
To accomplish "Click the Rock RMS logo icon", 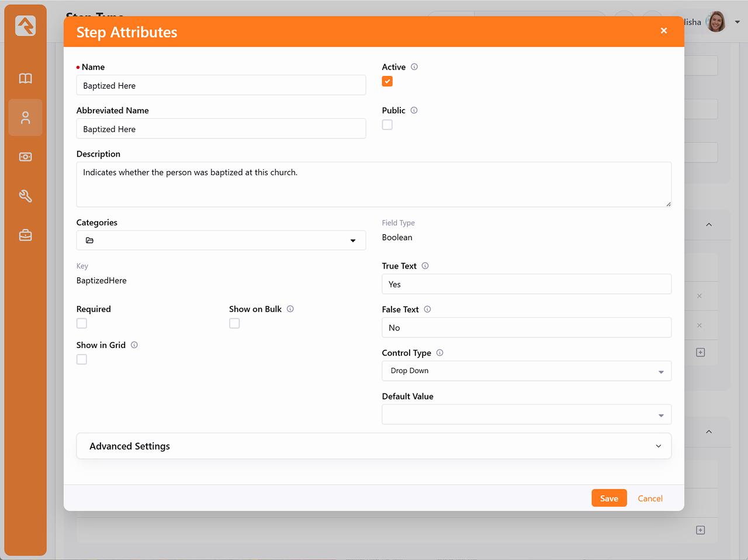I will (x=26, y=26).
